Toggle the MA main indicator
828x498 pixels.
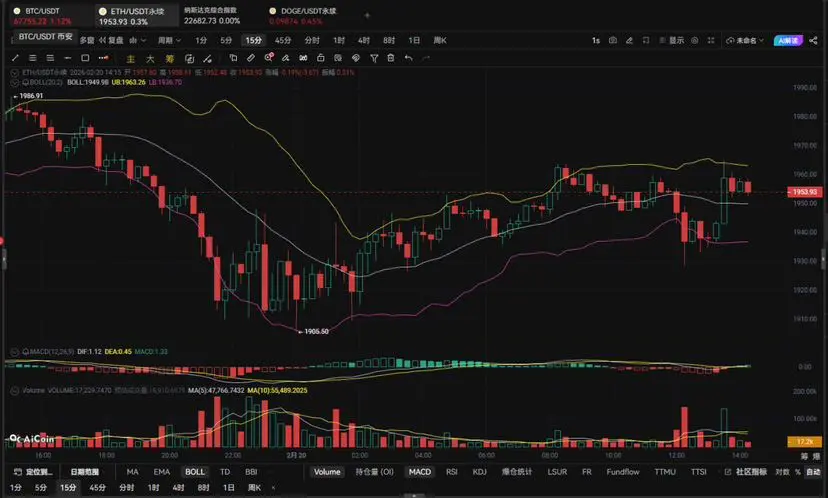click(x=133, y=472)
